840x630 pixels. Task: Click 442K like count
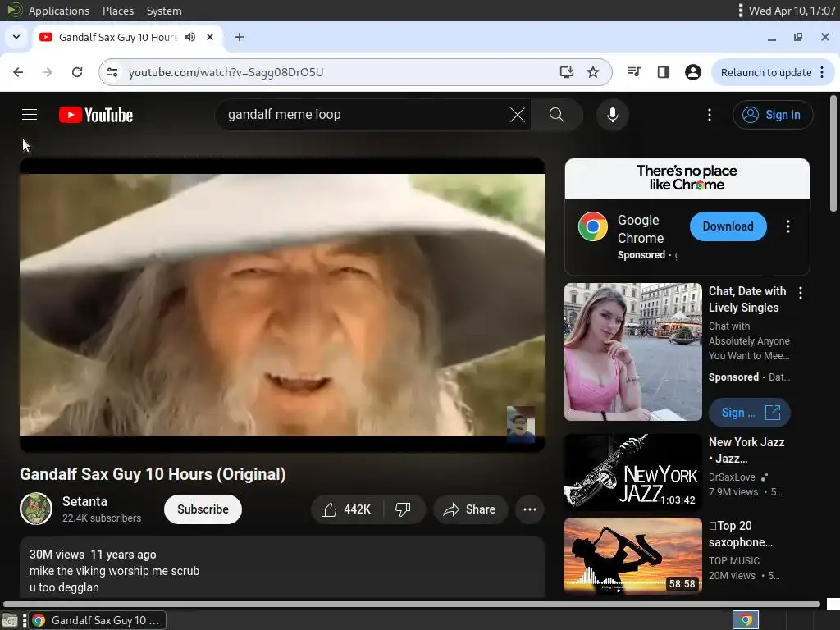[357, 509]
